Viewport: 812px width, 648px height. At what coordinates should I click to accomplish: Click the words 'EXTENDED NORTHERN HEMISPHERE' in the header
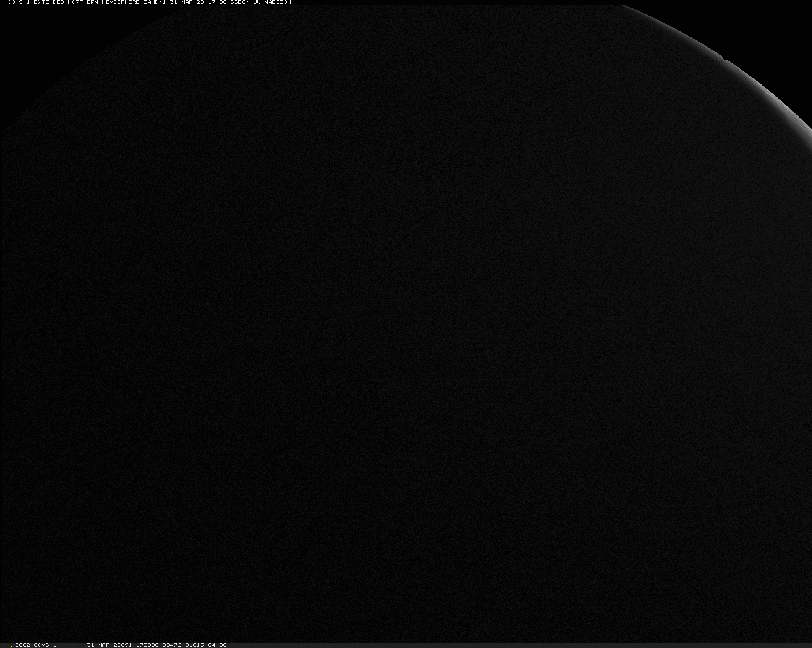86,3
